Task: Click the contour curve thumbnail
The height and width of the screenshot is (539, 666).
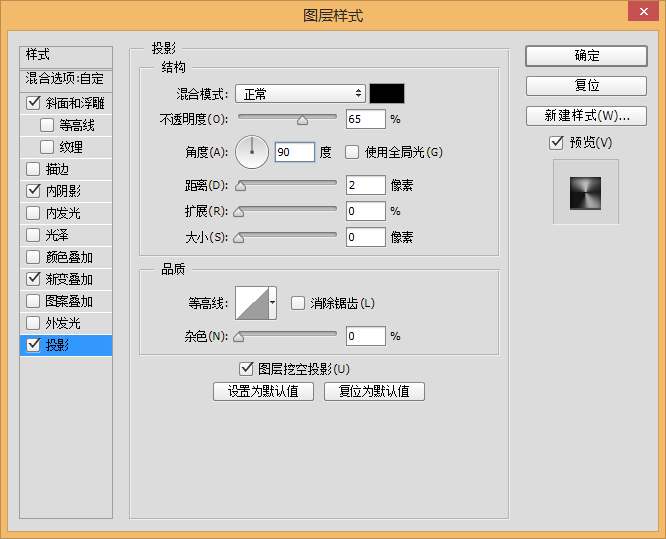Action: 252,303
